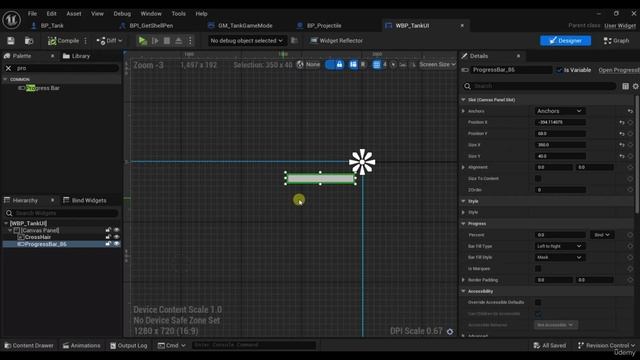Switch to GM_TankGameMode tab
640x360 pixels.
pos(245,26)
